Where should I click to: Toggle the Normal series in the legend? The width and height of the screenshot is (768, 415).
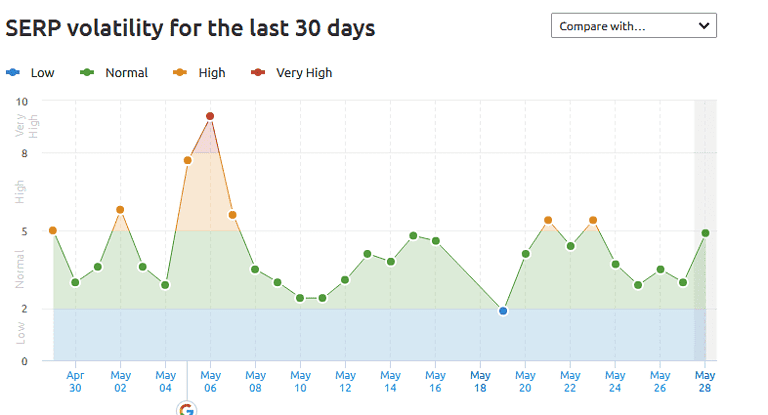[x=116, y=73]
